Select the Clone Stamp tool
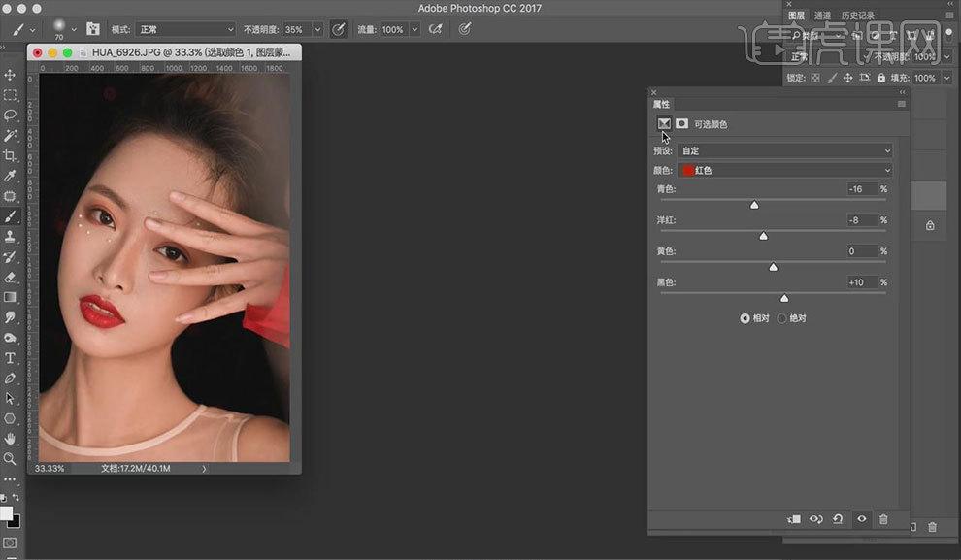The width and height of the screenshot is (961, 560). tap(10, 237)
